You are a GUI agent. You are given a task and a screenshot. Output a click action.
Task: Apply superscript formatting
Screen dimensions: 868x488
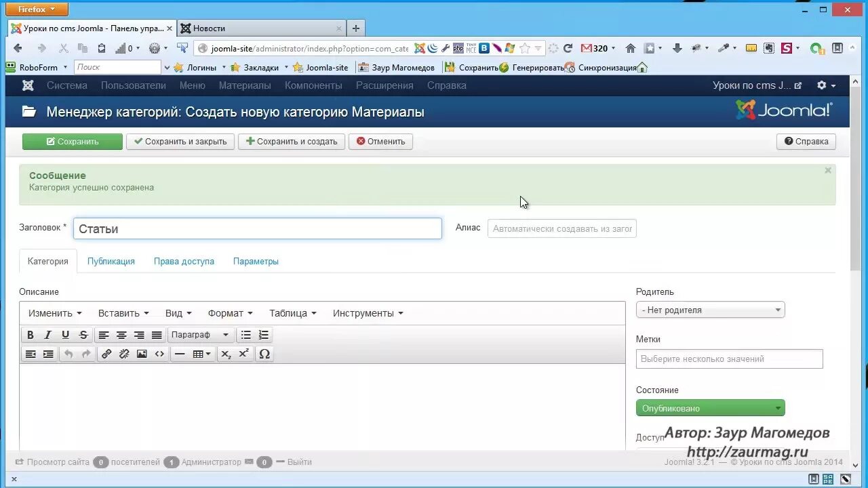[x=244, y=354]
